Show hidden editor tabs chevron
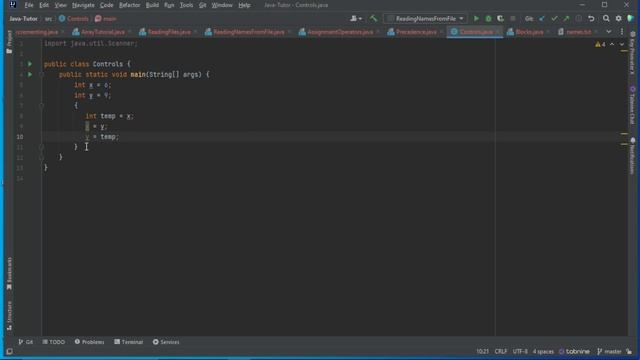This screenshot has width=640, height=360. click(609, 32)
